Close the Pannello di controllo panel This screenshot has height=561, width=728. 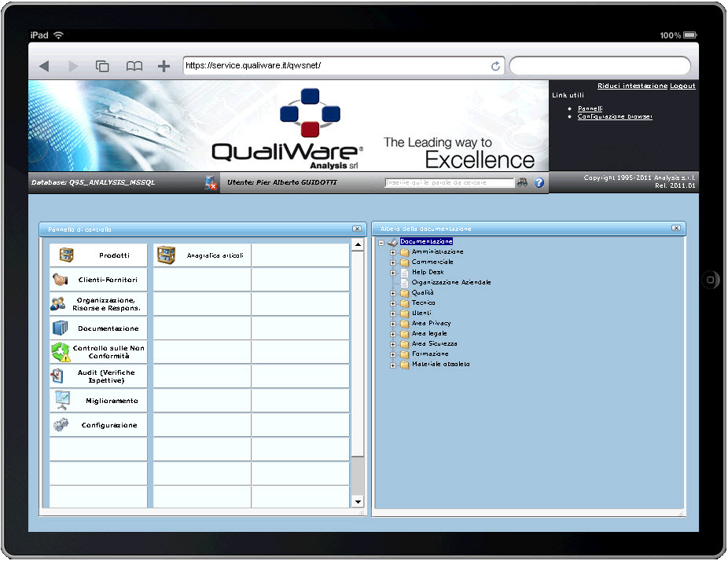coord(357,229)
